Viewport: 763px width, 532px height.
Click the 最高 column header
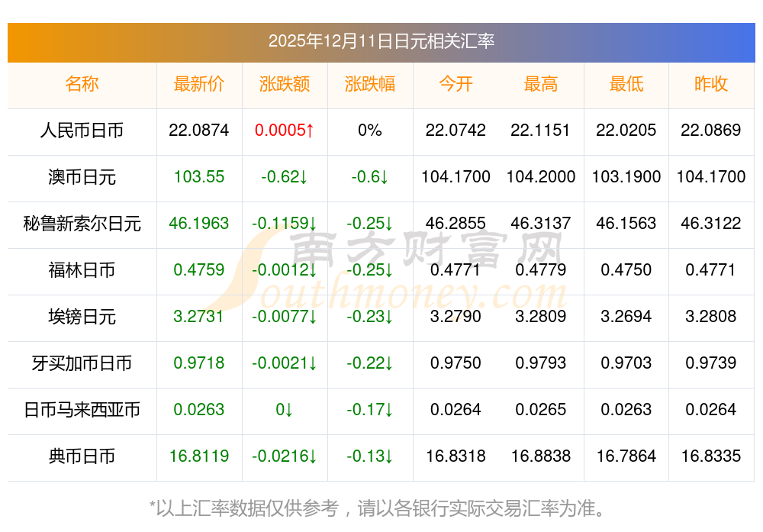pyautogui.click(x=540, y=84)
